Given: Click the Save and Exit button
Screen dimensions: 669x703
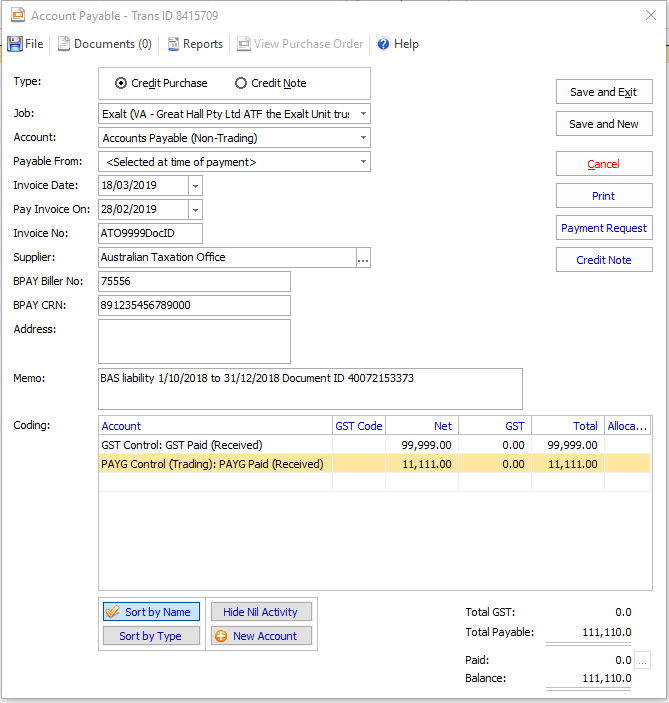Looking at the screenshot, I should point(604,92).
